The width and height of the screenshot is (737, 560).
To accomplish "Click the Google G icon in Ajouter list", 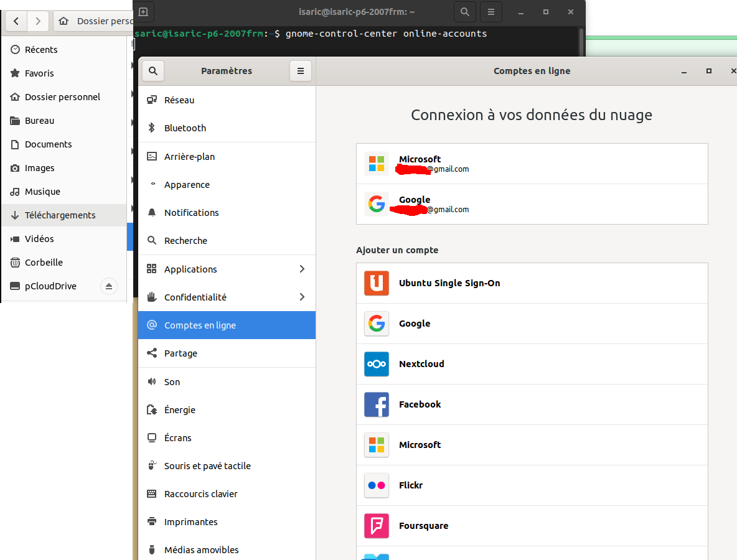I will click(x=377, y=324).
